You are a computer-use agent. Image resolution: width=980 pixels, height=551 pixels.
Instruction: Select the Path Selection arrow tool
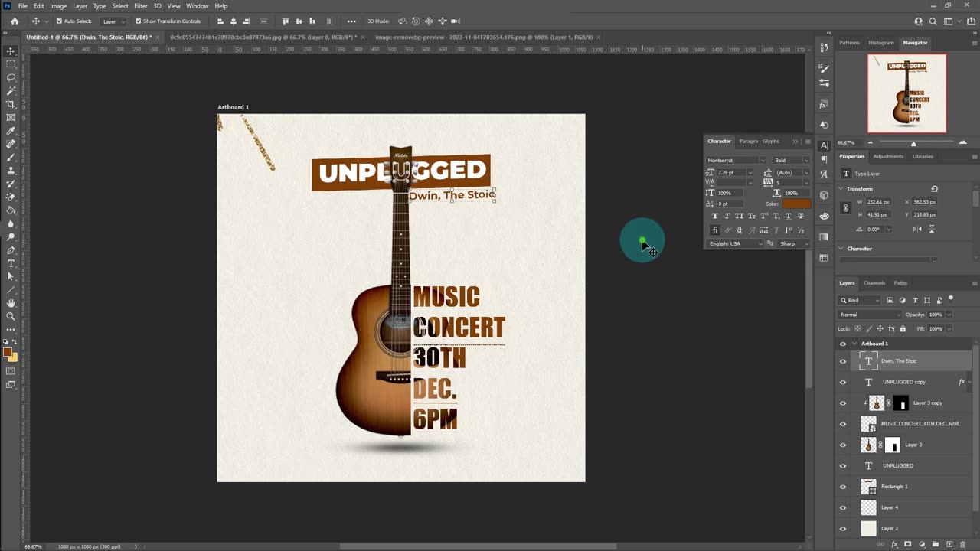[11, 276]
